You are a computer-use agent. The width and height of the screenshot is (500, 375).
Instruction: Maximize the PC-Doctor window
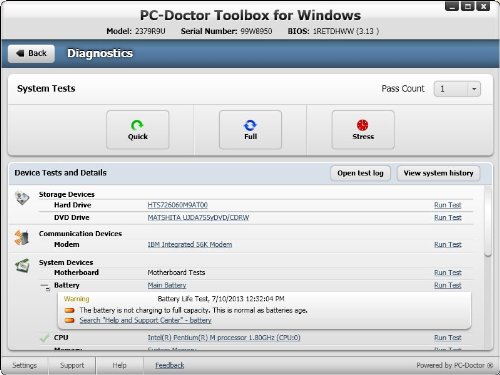coord(468,6)
